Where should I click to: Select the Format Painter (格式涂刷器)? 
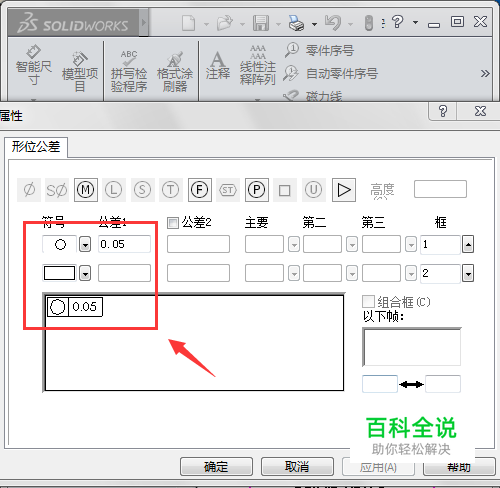point(175,71)
